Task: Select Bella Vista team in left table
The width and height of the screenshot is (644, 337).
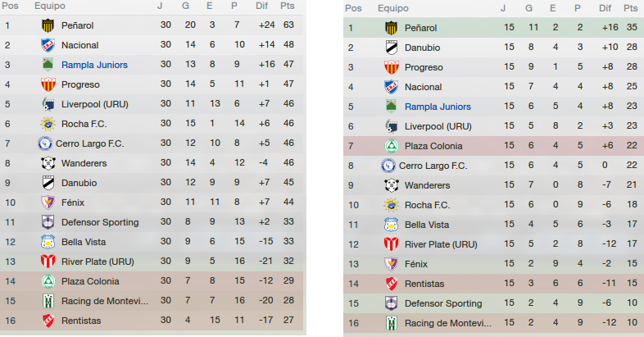Action: tap(84, 242)
